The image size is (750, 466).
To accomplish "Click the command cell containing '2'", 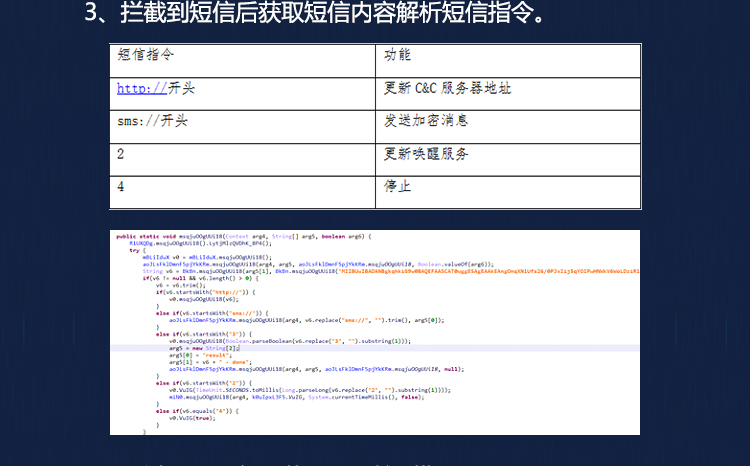I will pyautogui.click(x=121, y=154).
